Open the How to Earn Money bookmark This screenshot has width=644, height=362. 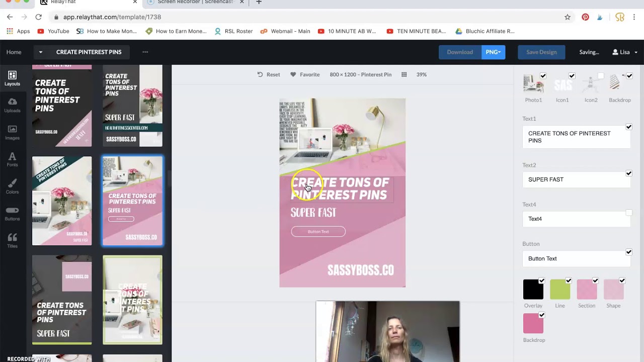click(x=176, y=31)
